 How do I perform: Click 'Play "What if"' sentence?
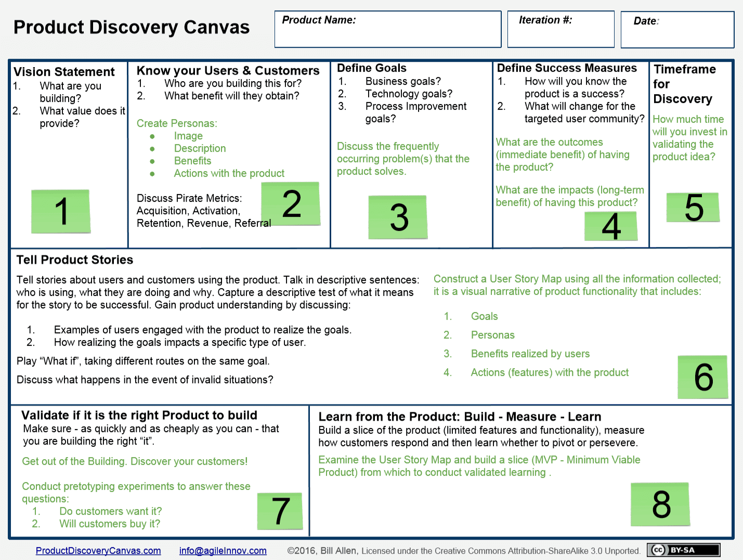click(x=143, y=361)
